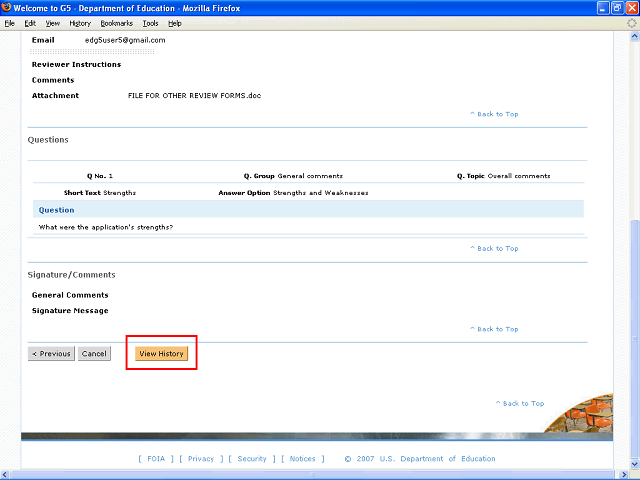The width and height of the screenshot is (640, 480).
Task: Click the email edg5user5@gmail.com
Action: click(x=125, y=40)
